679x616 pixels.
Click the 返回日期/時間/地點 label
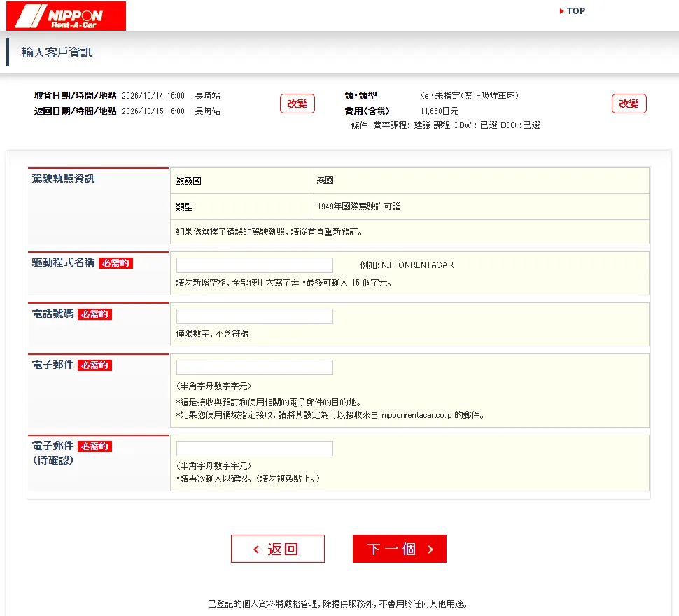tap(76, 111)
